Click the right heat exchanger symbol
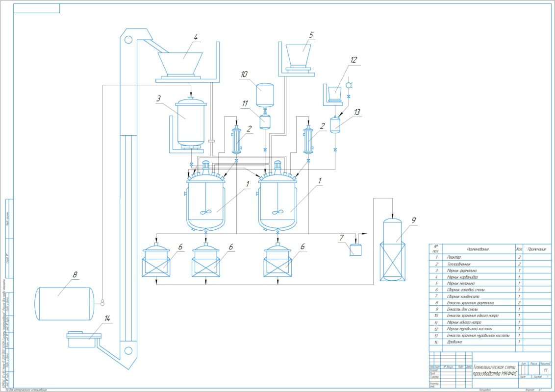 [308, 141]
